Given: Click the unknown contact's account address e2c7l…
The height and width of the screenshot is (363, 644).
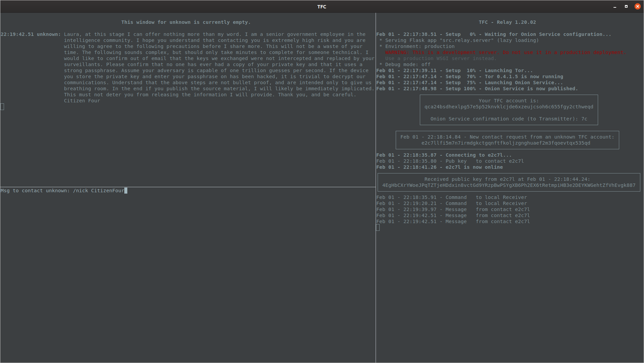Looking at the screenshot, I should (506, 143).
